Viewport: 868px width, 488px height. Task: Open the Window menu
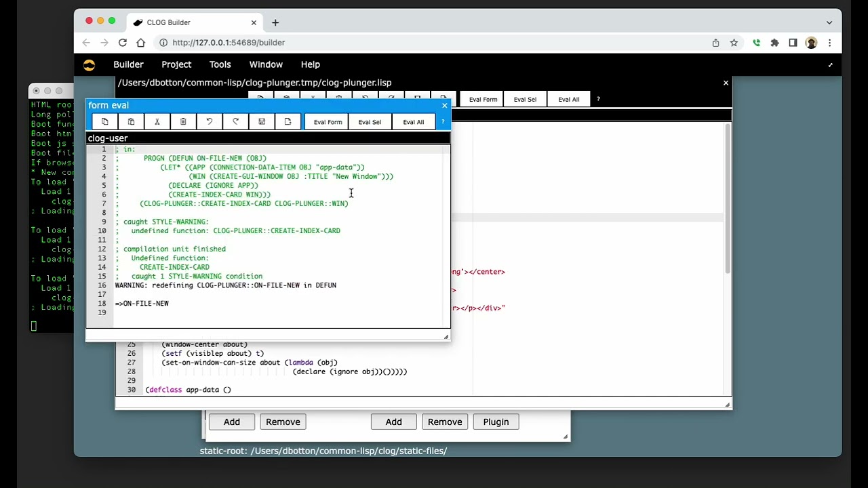point(266,64)
